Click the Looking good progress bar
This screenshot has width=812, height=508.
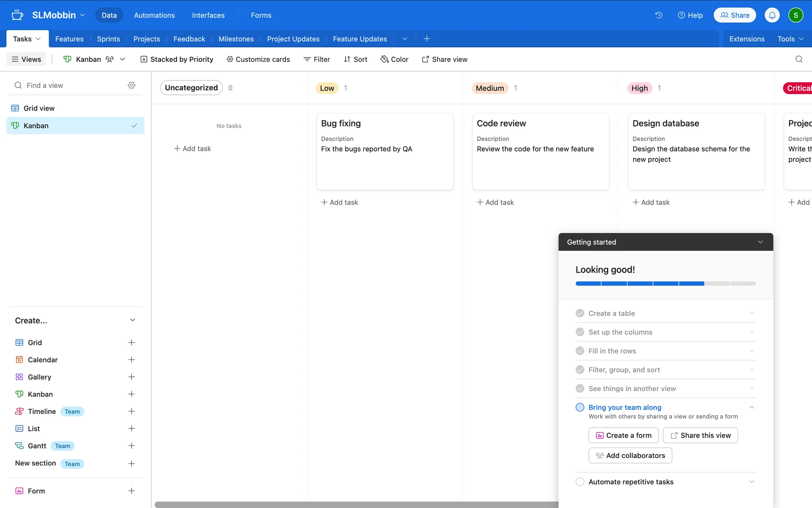(665, 284)
